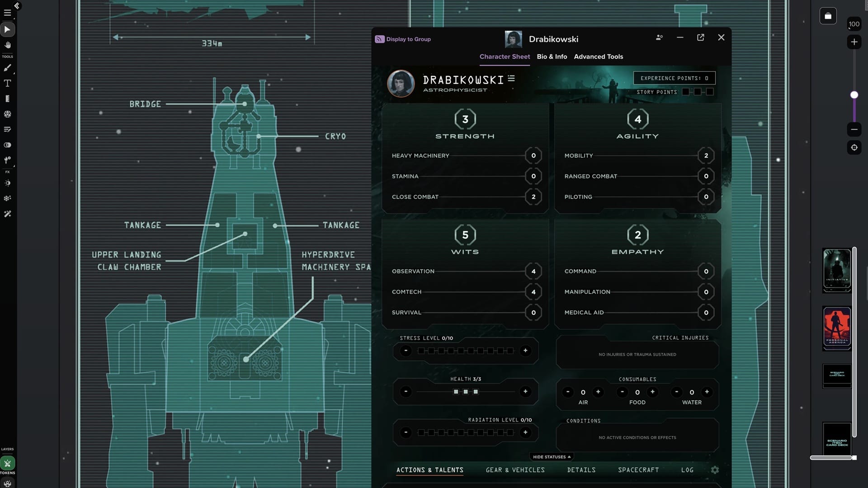Open menu next to Drabikowski name
Viewport: 868px width, 488px height.
point(511,79)
